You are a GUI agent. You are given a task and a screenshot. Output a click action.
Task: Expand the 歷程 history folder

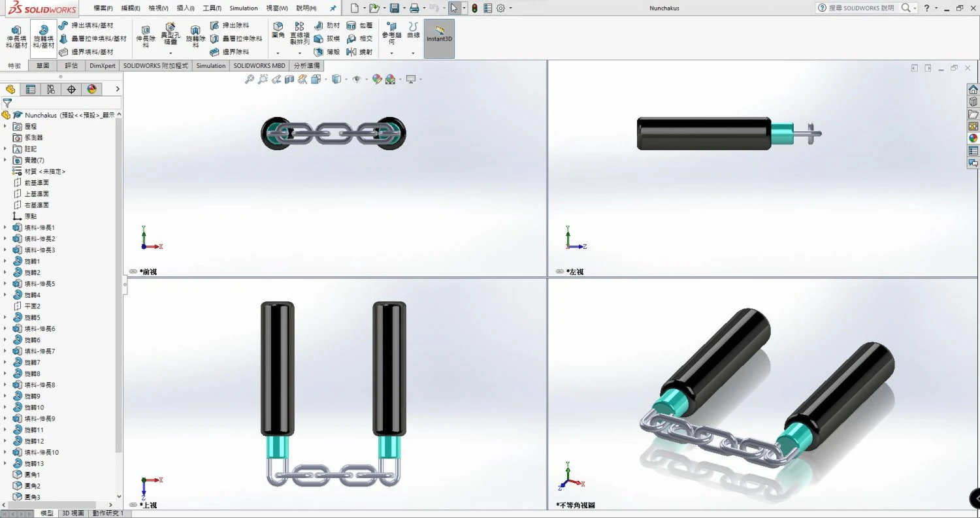[x=5, y=126]
